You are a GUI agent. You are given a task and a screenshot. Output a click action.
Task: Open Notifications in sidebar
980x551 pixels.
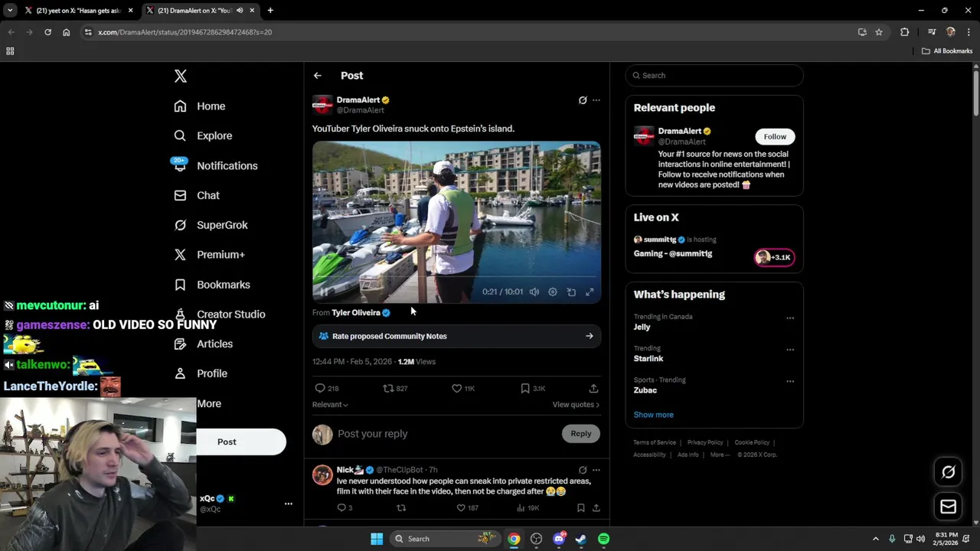[x=215, y=165]
